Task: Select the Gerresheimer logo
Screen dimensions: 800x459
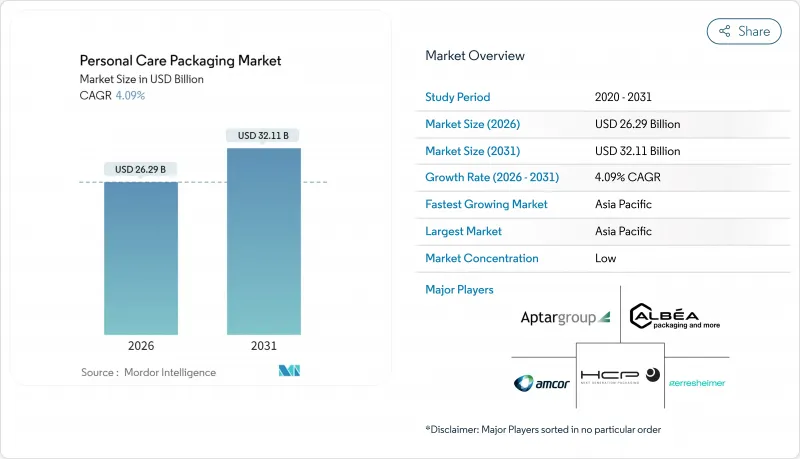Action: (696, 383)
